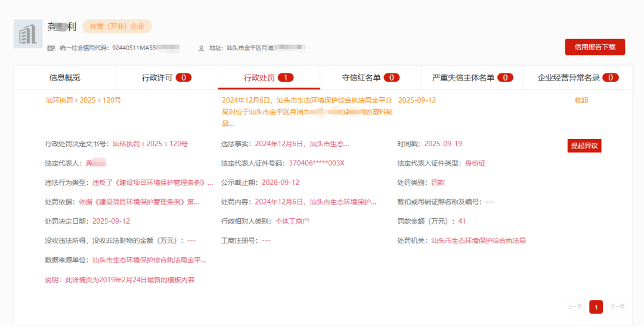
Task: Go to previous page (上一页)
Action: (x=575, y=307)
